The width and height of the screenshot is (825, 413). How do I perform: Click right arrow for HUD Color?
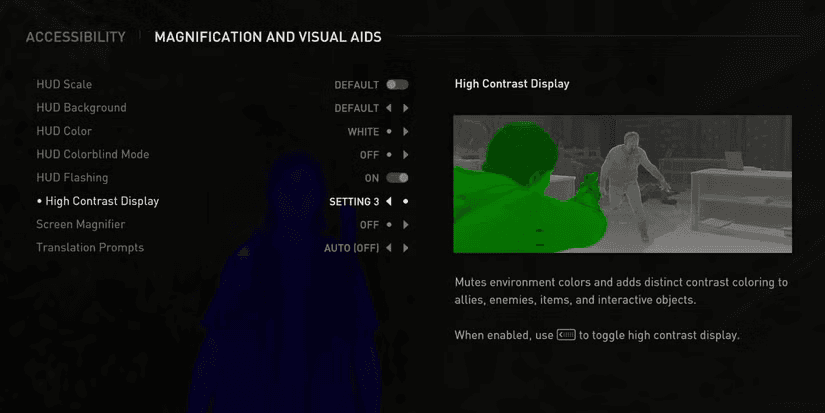406,132
